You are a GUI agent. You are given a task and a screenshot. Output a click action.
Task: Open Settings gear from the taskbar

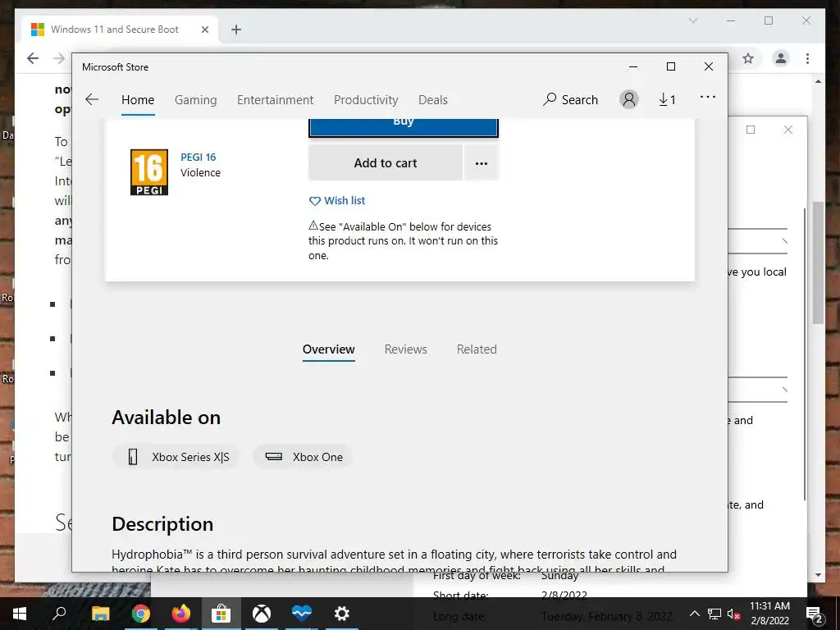(342, 614)
